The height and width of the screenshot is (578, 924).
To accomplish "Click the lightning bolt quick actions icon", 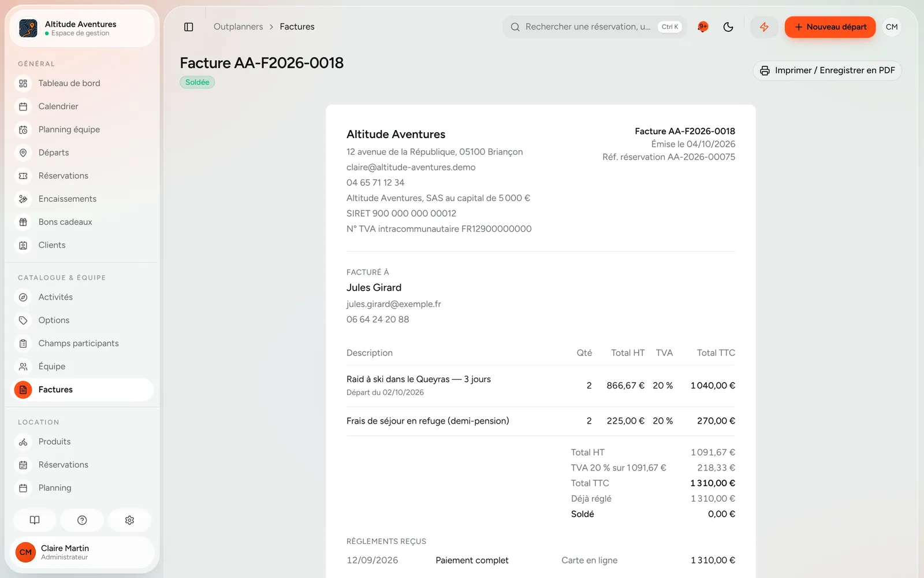I will [764, 27].
